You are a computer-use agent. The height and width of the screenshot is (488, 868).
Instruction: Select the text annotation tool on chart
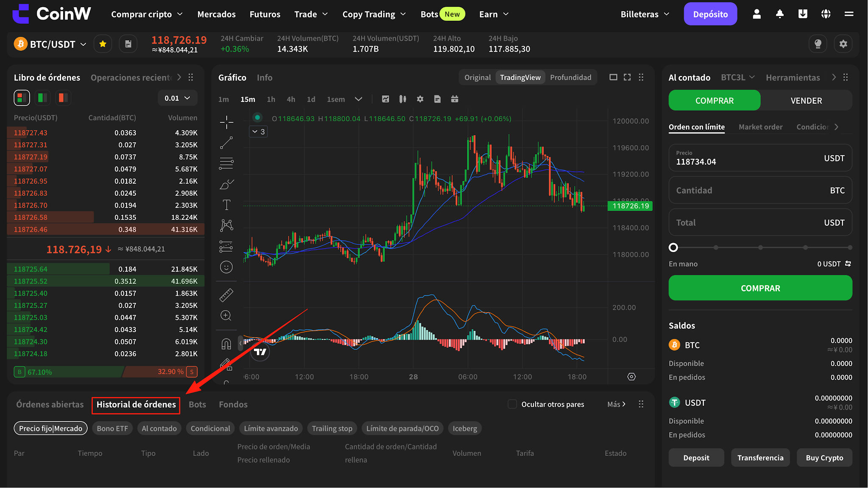pos(226,205)
